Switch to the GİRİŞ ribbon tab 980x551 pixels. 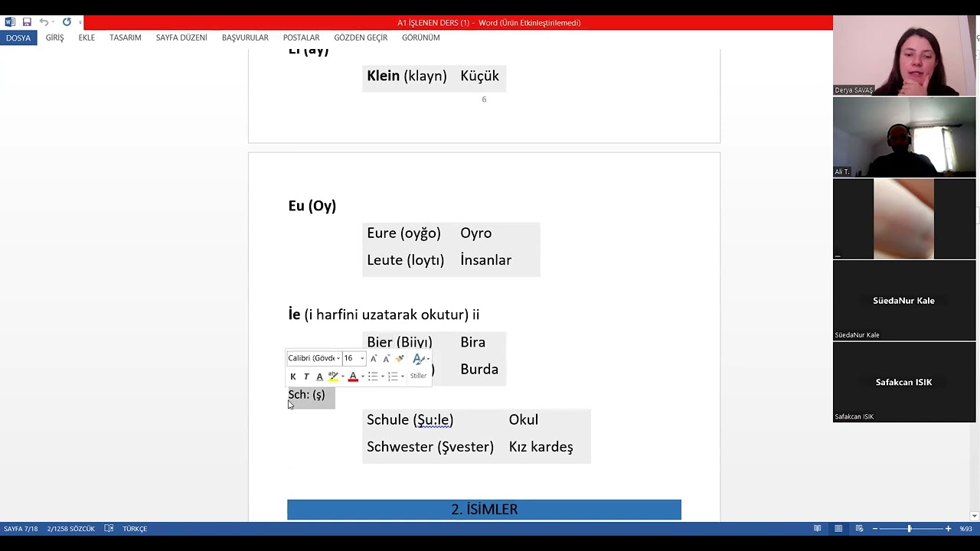[x=54, y=37]
